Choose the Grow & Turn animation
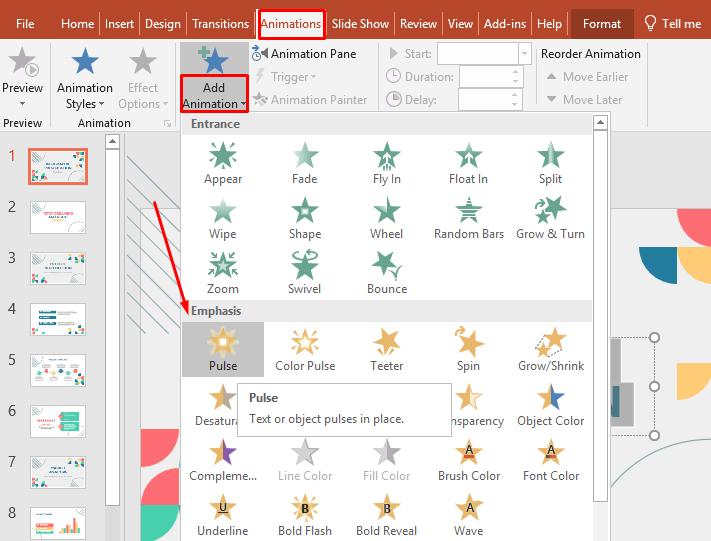 coord(550,218)
